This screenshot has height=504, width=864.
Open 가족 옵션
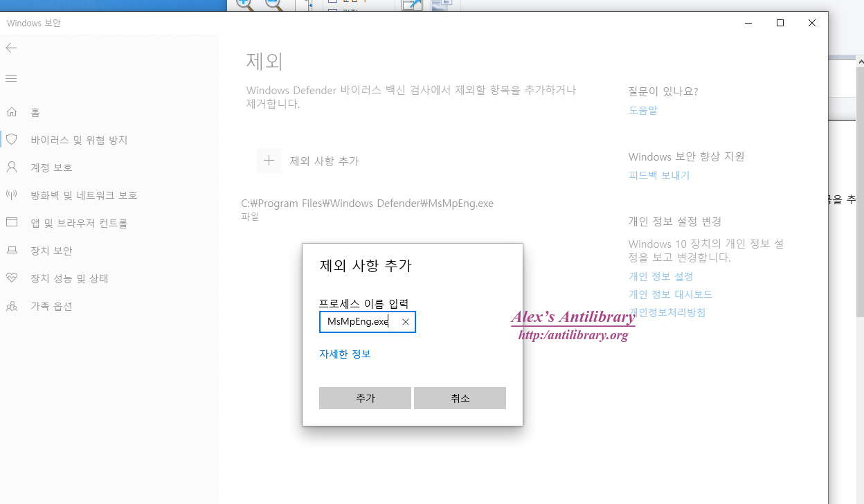51,306
